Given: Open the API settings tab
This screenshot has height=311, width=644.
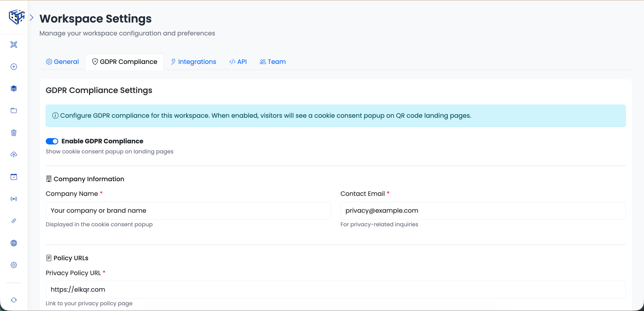Looking at the screenshot, I should (x=238, y=61).
